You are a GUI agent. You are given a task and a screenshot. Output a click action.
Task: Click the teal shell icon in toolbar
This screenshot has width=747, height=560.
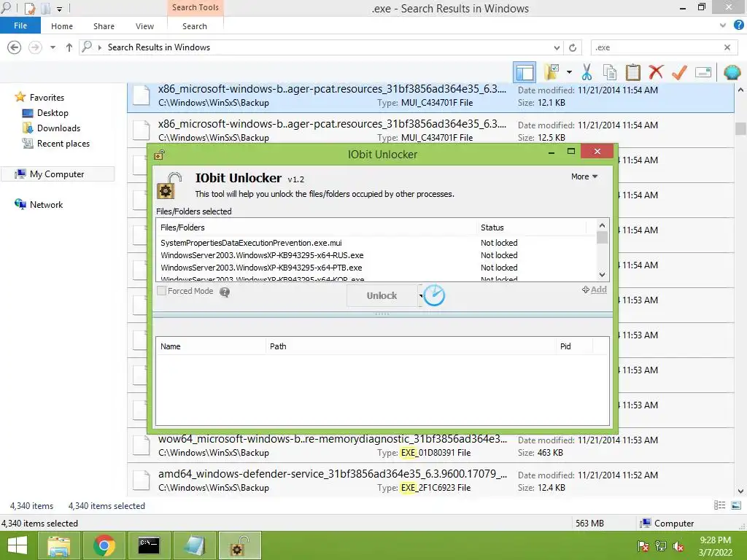coord(732,72)
